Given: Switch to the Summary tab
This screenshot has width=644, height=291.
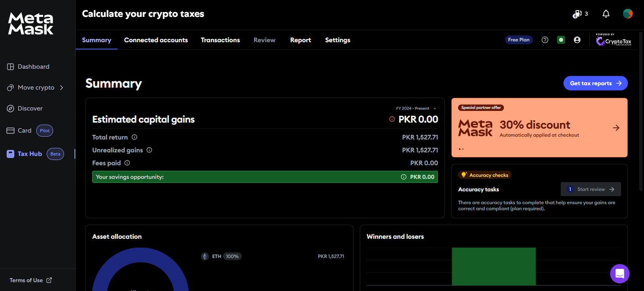Looking at the screenshot, I should [x=97, y=40].
